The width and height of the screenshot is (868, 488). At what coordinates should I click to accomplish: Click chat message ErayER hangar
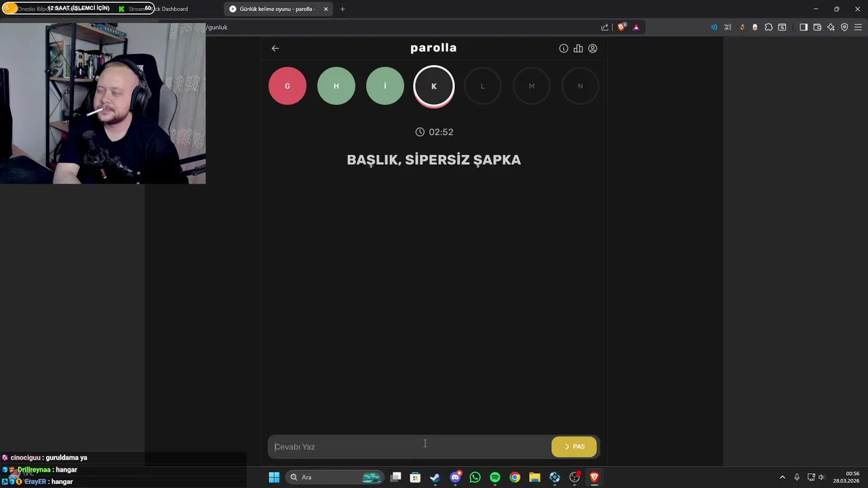(38, 482)
